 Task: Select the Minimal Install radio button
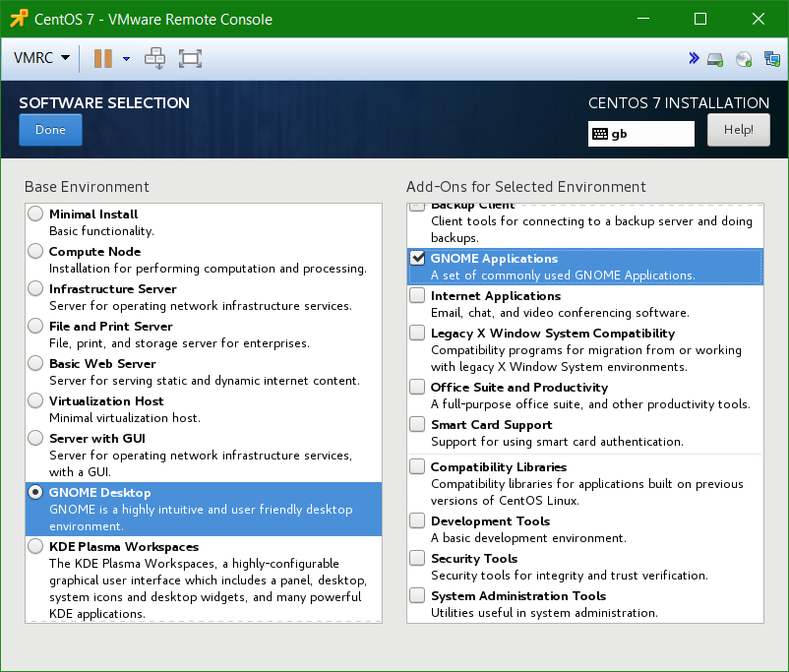coord(35,214)
